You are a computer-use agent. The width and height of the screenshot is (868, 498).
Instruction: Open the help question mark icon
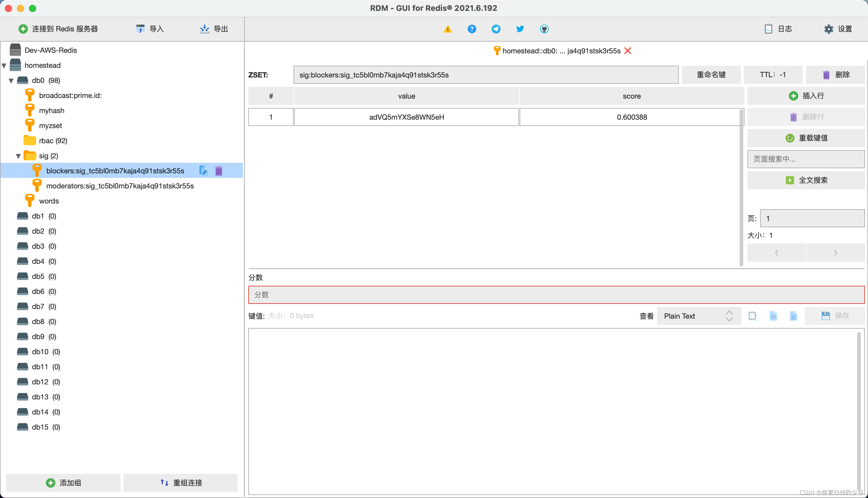pyautogui.click(x=472, y=29)
